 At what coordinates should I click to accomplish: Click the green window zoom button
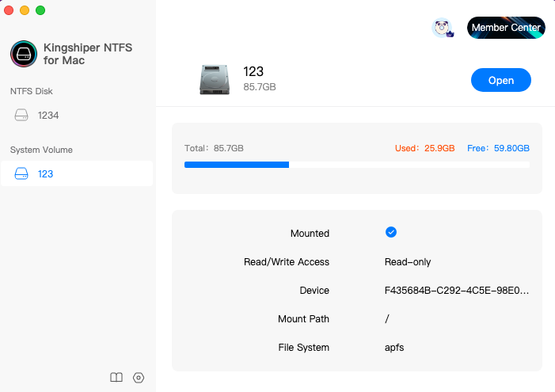coord(40,10)
